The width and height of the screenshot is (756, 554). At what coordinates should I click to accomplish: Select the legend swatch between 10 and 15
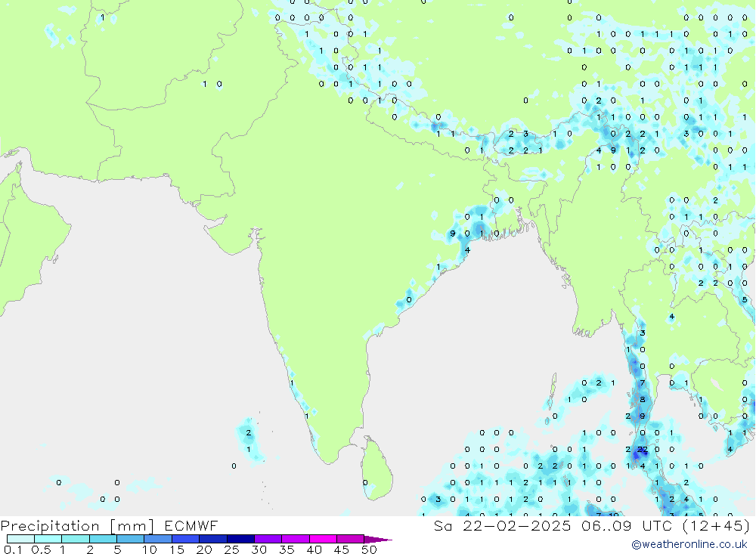pos(158,539)
